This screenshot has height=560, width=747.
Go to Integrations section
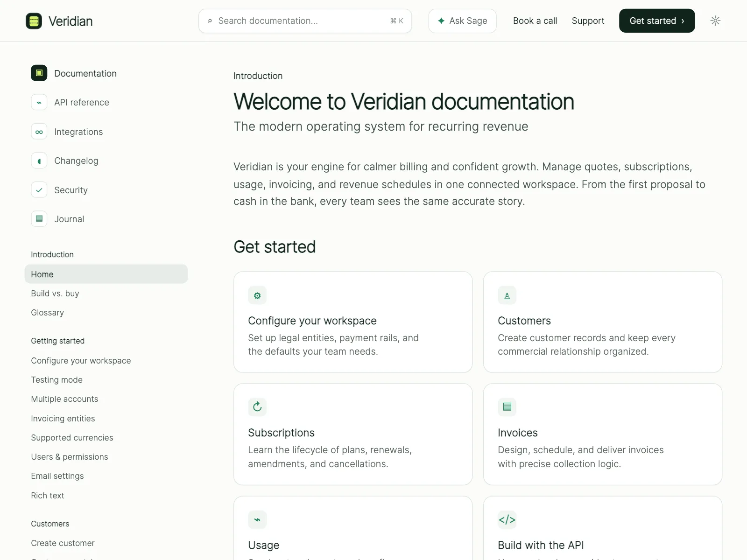pos(78,132)
